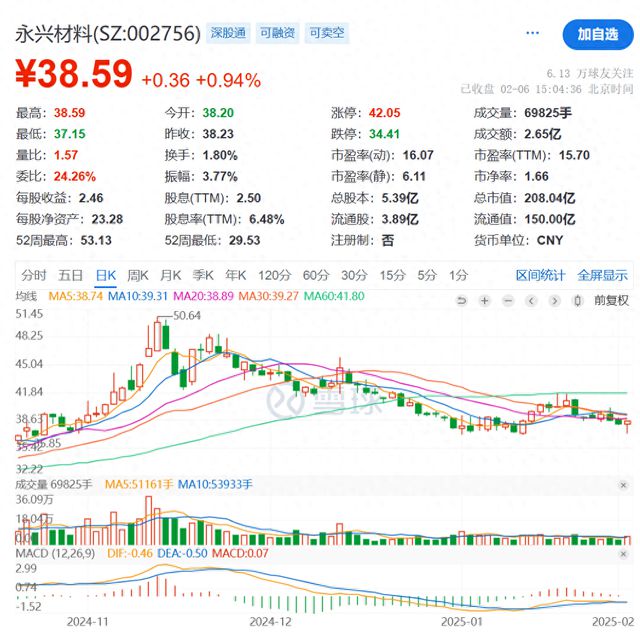The height and width of the screenshot is (636, 640).
Task: Select the 季K chart tab
Action: (x=203, y=276)
